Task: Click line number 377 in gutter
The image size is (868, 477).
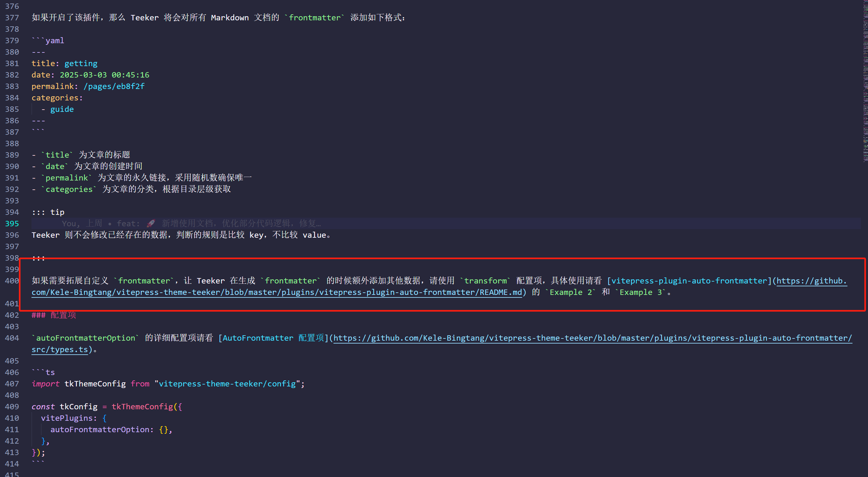Action: [12, 17]
